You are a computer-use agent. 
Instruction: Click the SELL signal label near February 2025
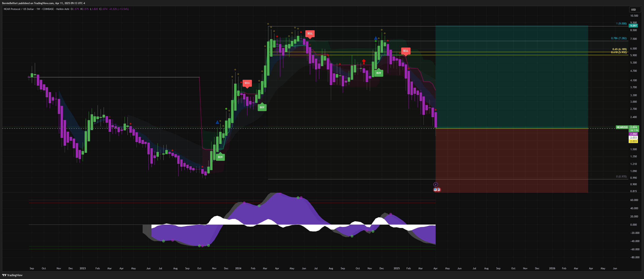pyautogui.click(x=406, y=51)
